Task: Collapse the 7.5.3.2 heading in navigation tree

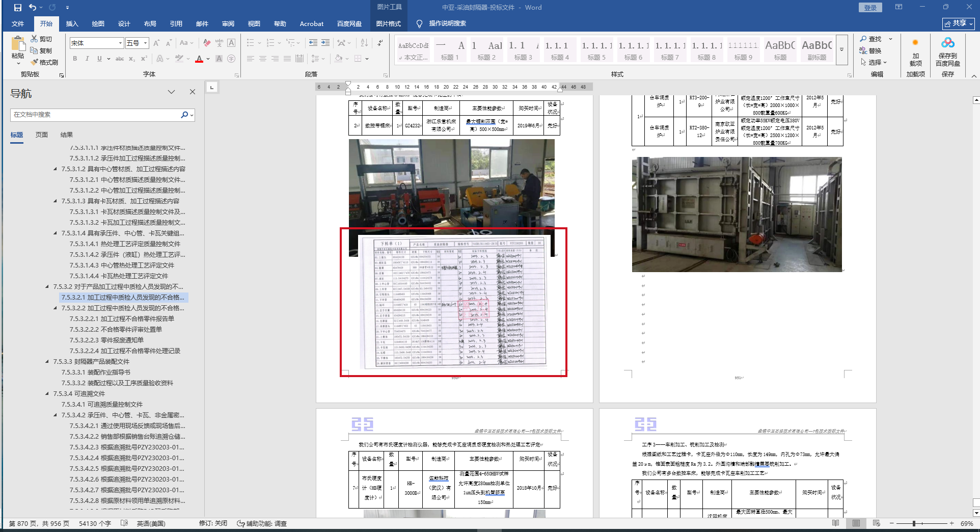Action: 47,287
